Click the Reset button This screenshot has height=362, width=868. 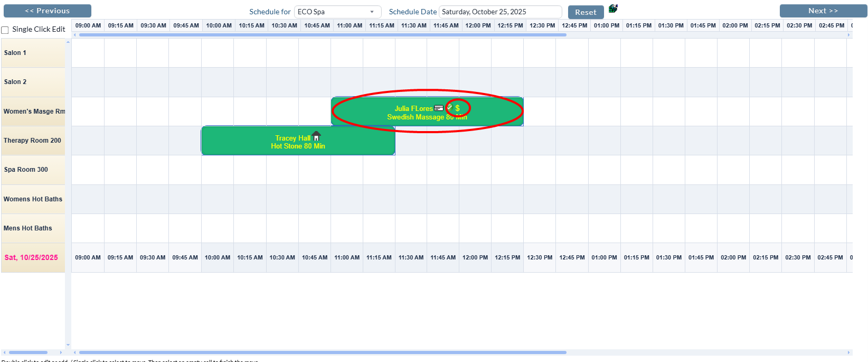click(x=586, y=12)
